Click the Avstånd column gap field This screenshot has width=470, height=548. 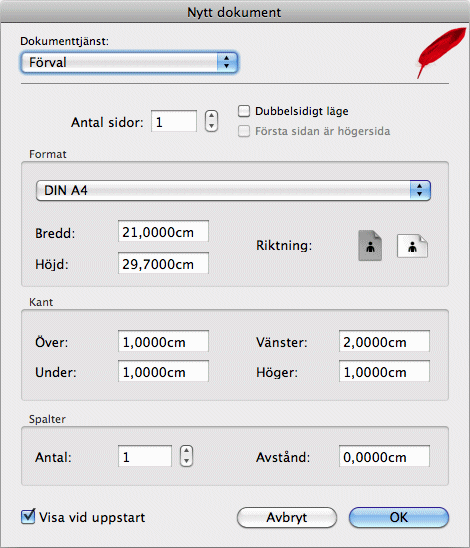pyautogui.click(x=384, y=456)
